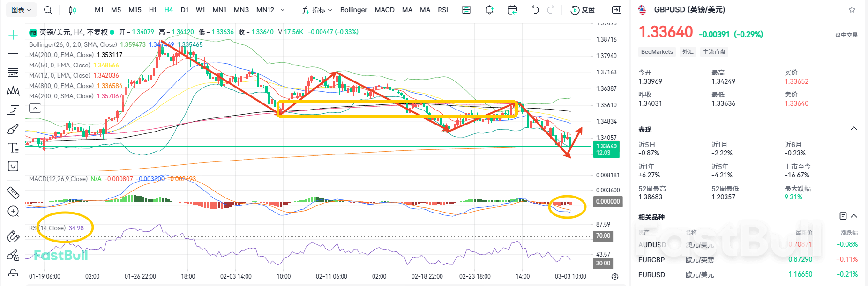
Task: Click the undo arrow in the toolbar
Action: [535, 10]
